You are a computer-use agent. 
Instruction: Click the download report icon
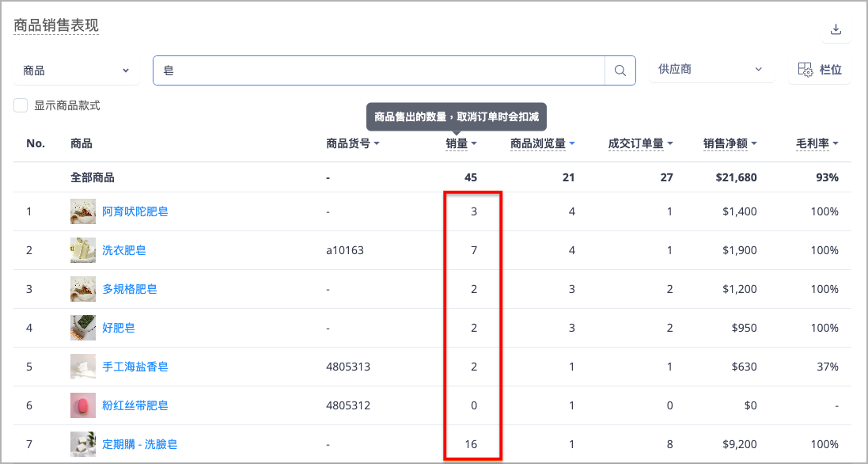point(836,30)
